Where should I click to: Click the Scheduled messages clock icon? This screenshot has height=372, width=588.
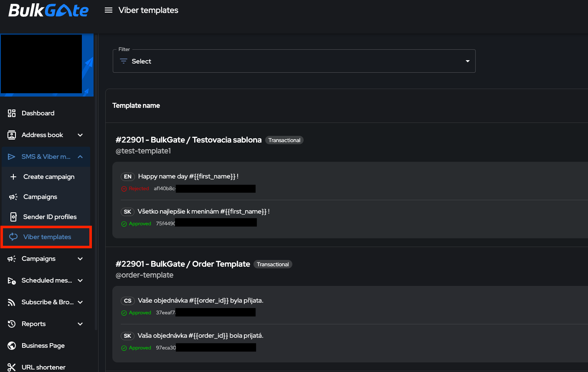point(12,280)
